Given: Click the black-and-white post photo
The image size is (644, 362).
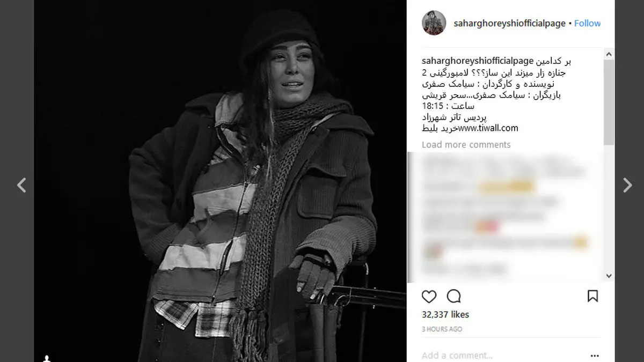Looking at the screenshot, I should [x=220, y=181].
